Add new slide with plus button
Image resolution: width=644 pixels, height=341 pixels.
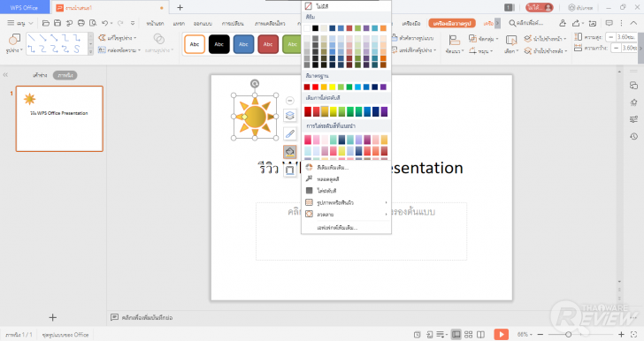pos(52,317)
